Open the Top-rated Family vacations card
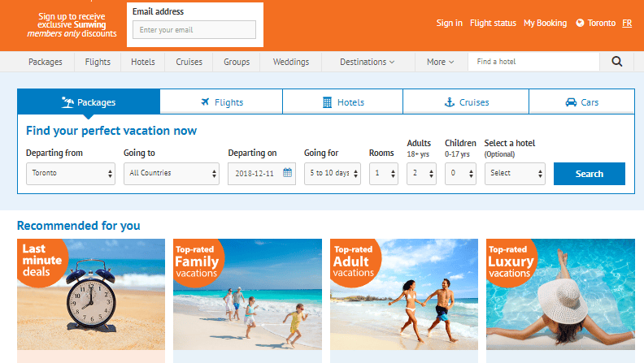644x363 pixels. [x=248, y=294]
